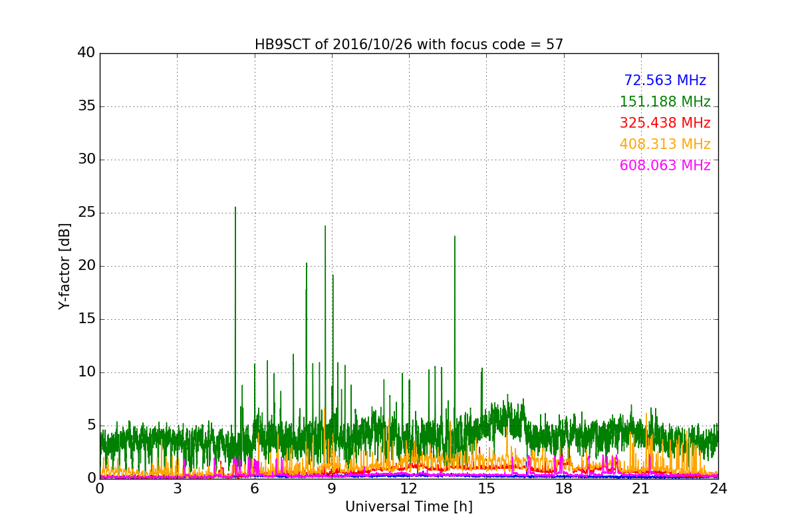Click the x-axis tick label 21

(x=641, y=489)
